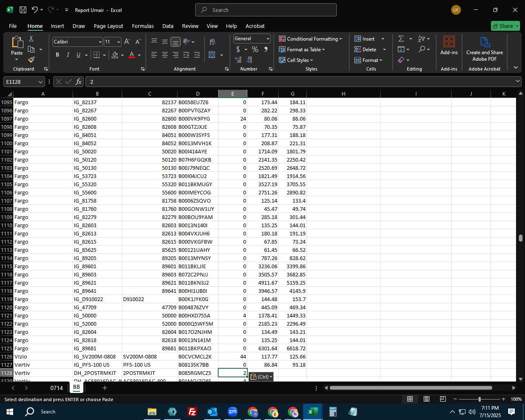Open Paste Options (Ctrl) dropdown
The image size is (525, 420).
point(261,377)
